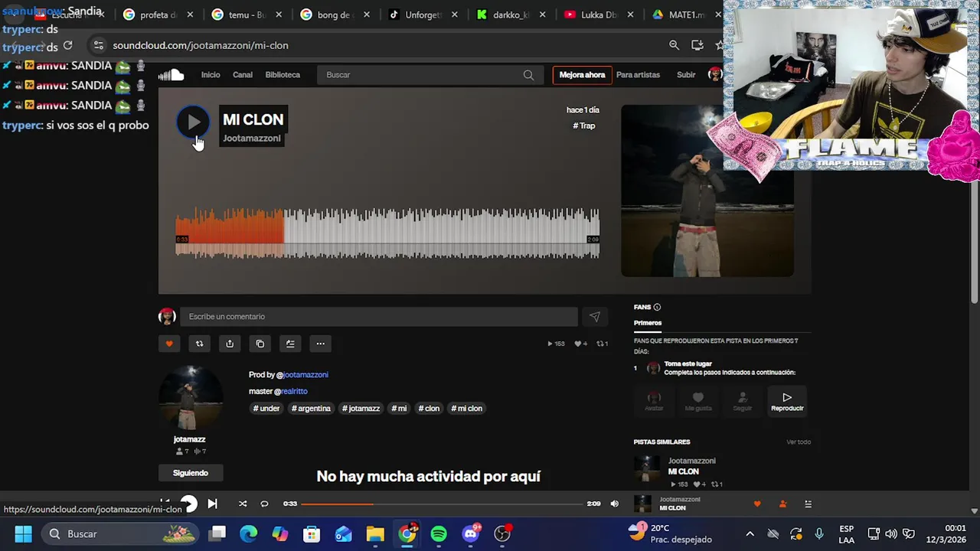Mute with the player volume icon
This screenshot has height=551, width=980.
(x=614, y=504)
